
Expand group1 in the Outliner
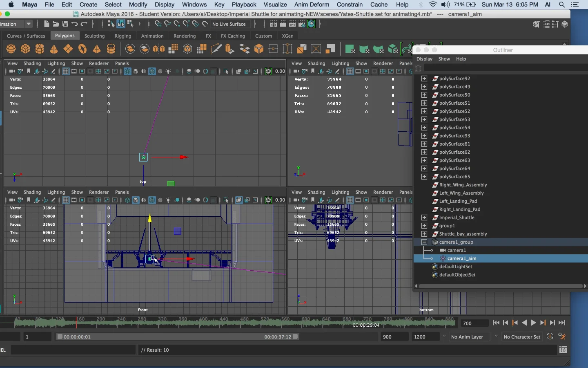[x=424, y=226]
